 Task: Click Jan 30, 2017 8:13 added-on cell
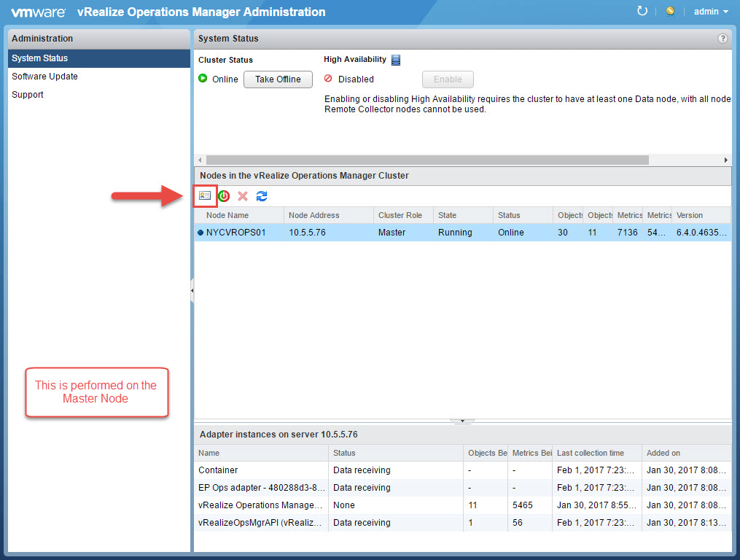click(x=686, y=523)
